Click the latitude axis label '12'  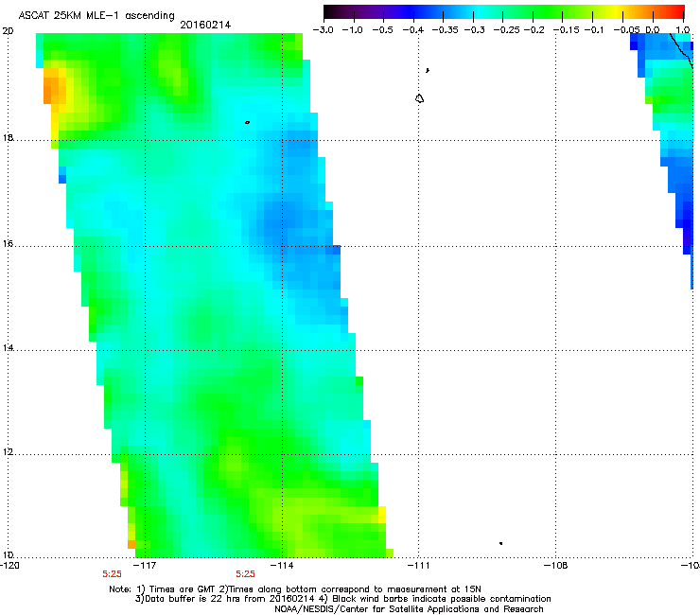(8, 452)
